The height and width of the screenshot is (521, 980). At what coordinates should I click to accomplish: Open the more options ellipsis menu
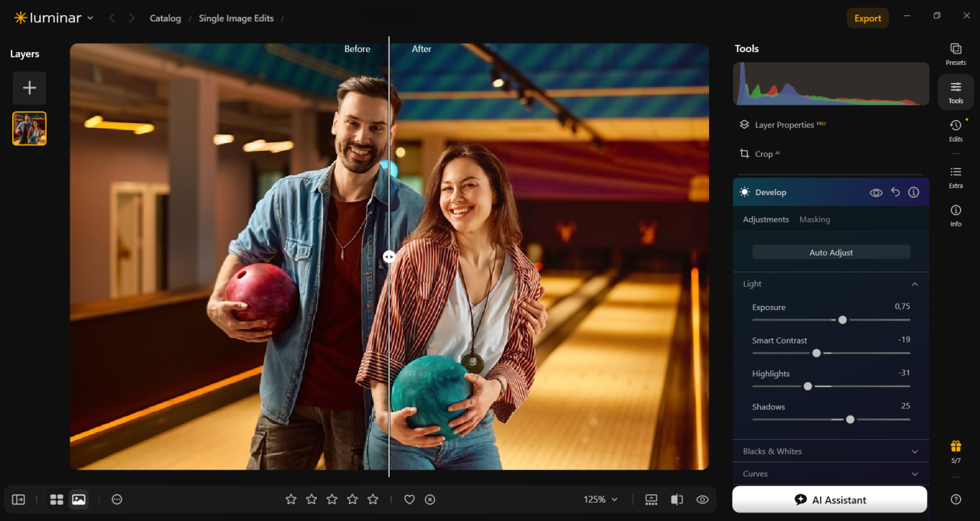117,500
